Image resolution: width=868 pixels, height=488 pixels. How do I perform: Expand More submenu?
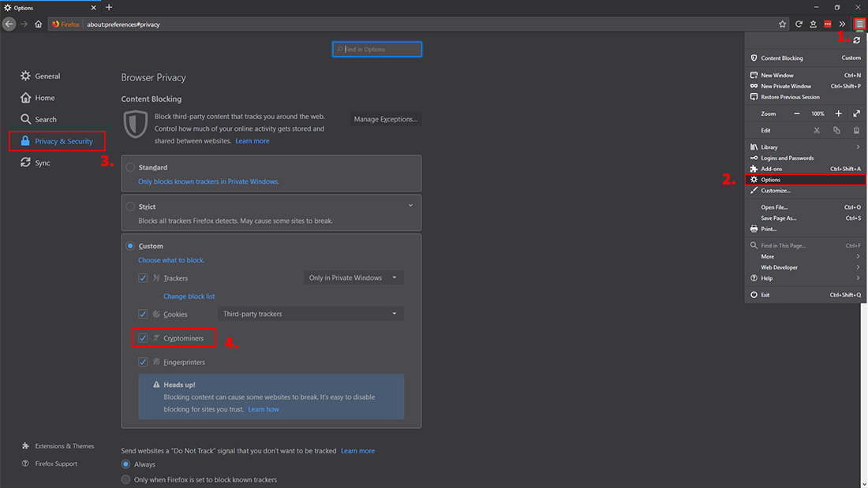pyautogui.click(x=805, y=256)
